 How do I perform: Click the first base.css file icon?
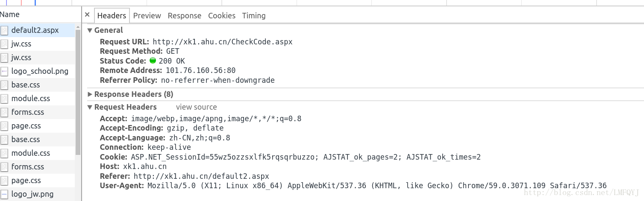(x=5, y=85)
